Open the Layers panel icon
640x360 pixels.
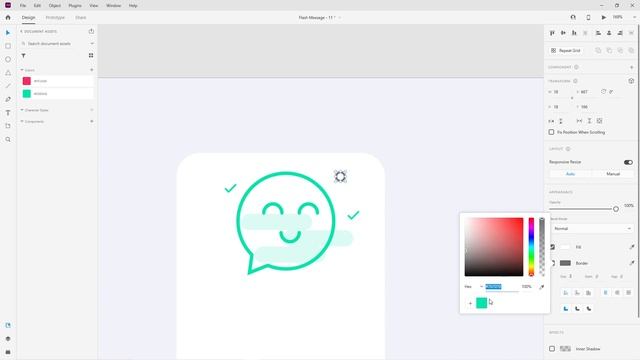(x=8, y=339)
